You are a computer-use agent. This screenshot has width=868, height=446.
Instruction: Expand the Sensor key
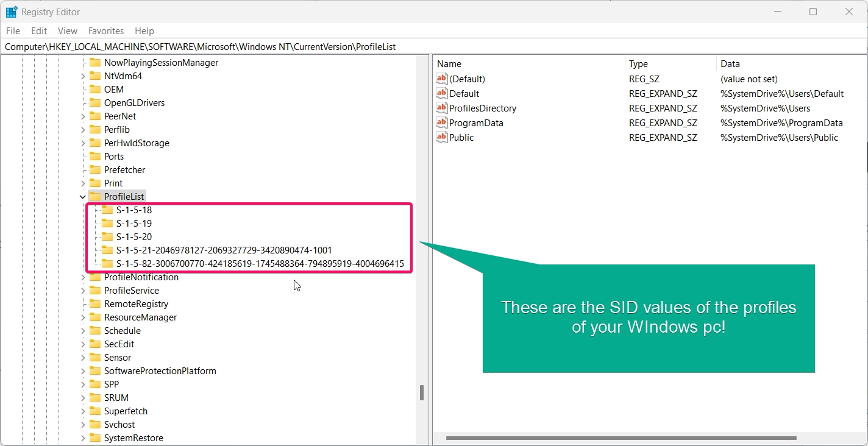[83, 358]
